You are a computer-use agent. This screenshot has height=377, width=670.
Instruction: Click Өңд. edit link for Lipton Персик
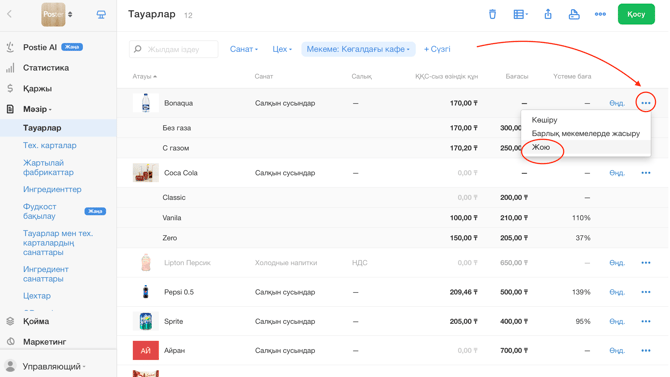(x=617, y=262)
